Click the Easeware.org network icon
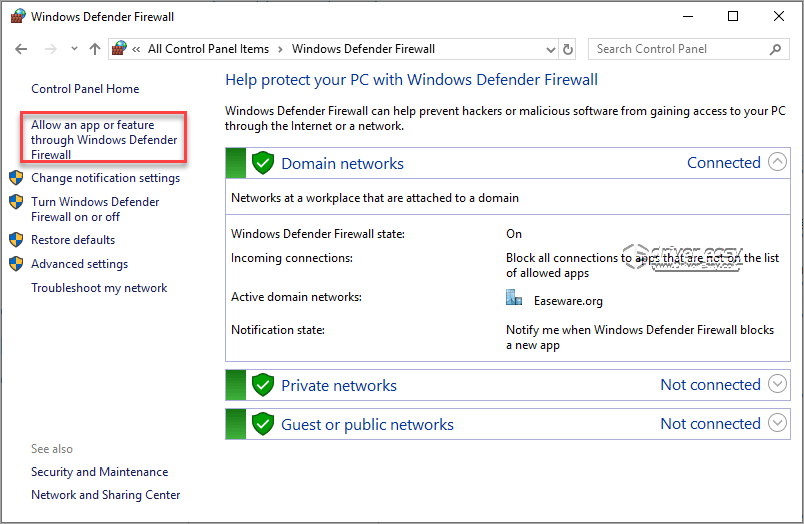This screenshot has width=804, height=524. point(514,297)
